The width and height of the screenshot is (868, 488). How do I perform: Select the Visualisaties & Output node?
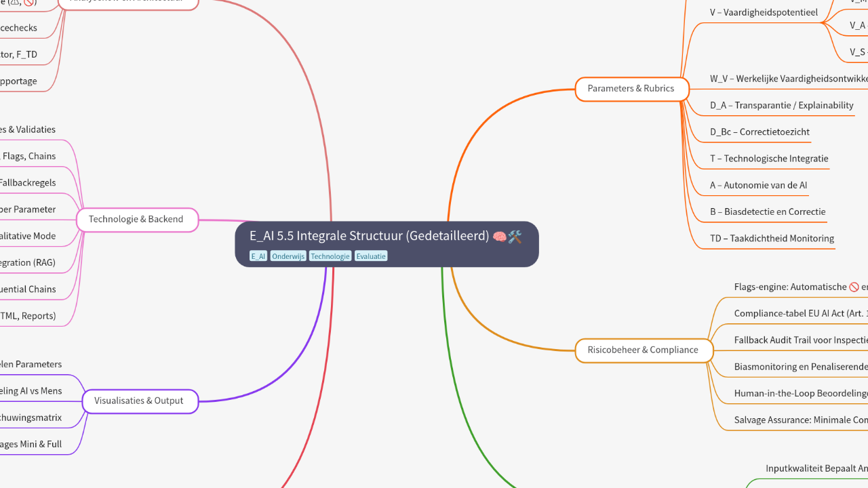tap(139, 401)
